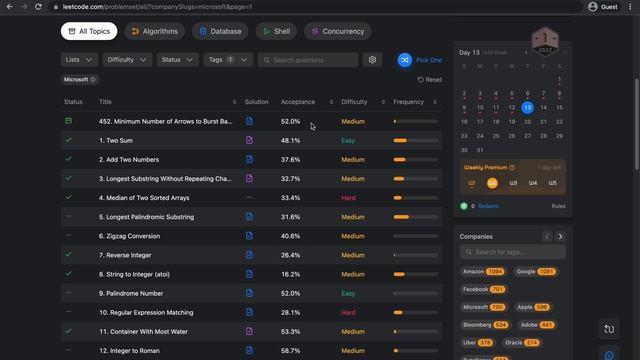Select the Shell topic tab
This screenshot has width=640, height=360.
[276, 31]
